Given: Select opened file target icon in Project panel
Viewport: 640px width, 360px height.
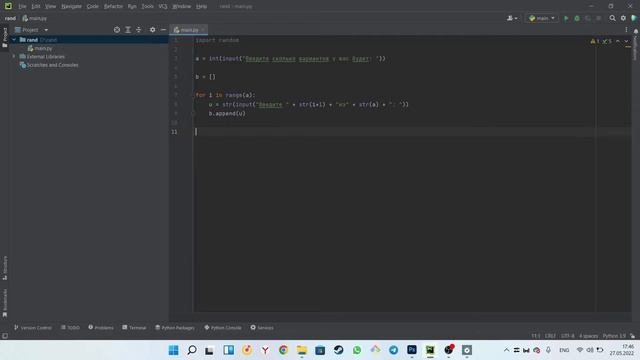Looking at the screenshot, I should click(x=117, y=30).
